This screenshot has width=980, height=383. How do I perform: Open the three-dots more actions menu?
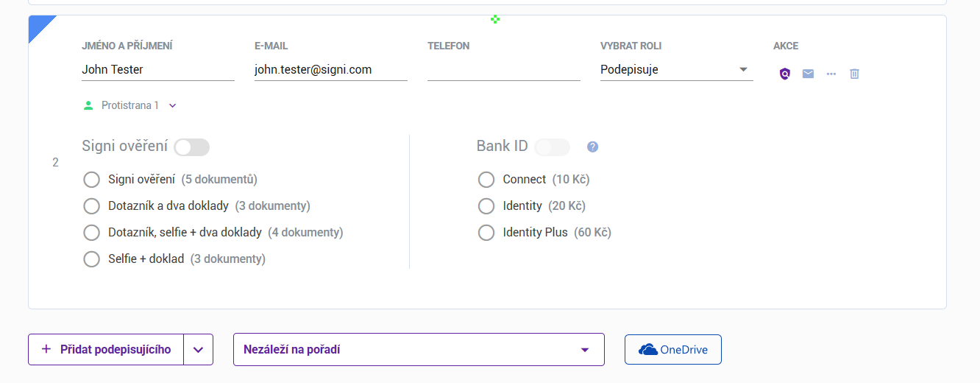coord(831,74)
